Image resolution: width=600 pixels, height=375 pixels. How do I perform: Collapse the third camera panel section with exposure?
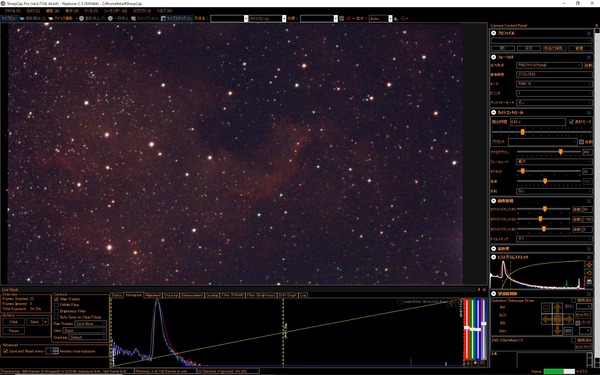[x=494, y=112]
